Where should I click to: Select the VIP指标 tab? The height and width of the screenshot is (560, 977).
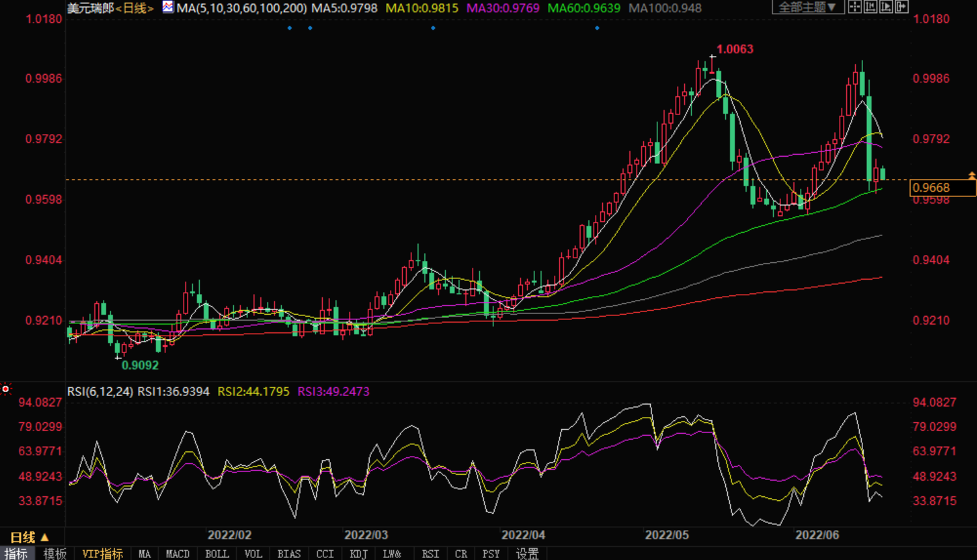pyautogui.click(x=103, y=553)
